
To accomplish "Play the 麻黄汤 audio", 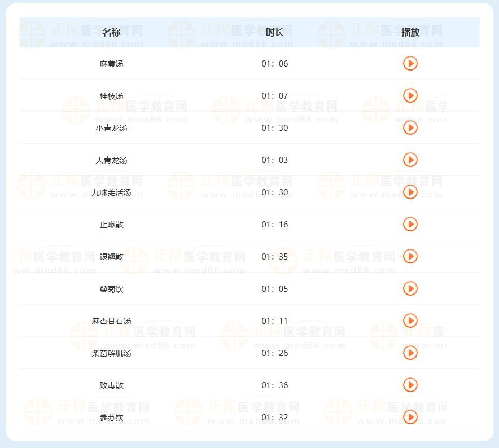I will pos(410,63).
